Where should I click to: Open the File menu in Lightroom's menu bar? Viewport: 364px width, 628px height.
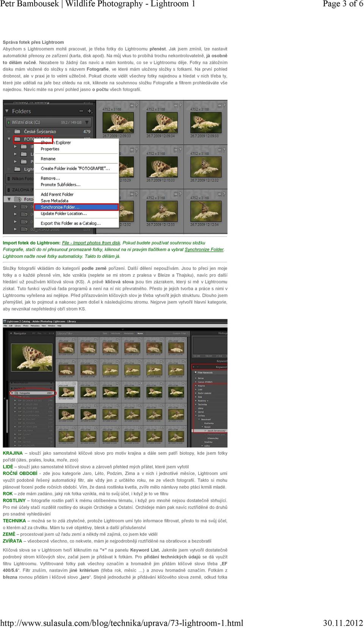[x=5, y=326]
